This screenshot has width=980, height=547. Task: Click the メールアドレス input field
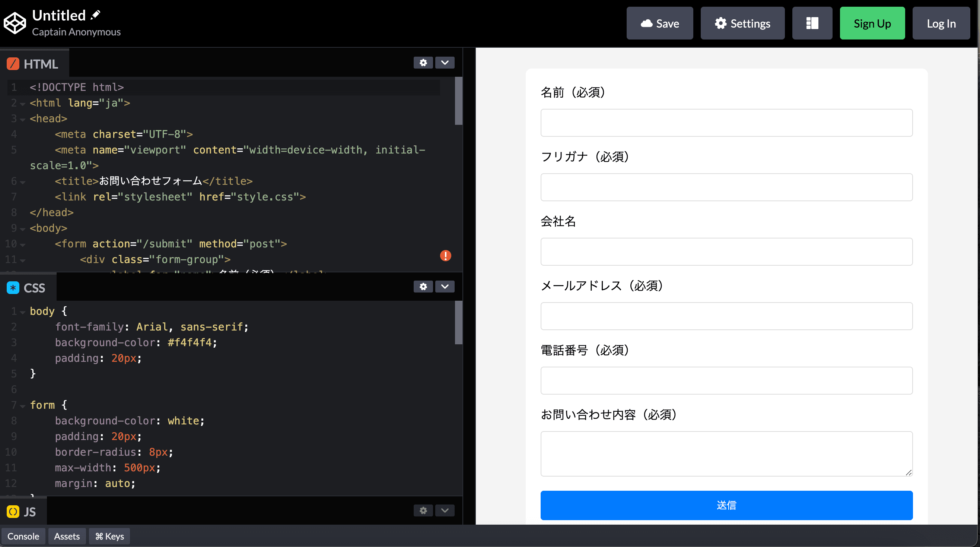tap(726, 316)
